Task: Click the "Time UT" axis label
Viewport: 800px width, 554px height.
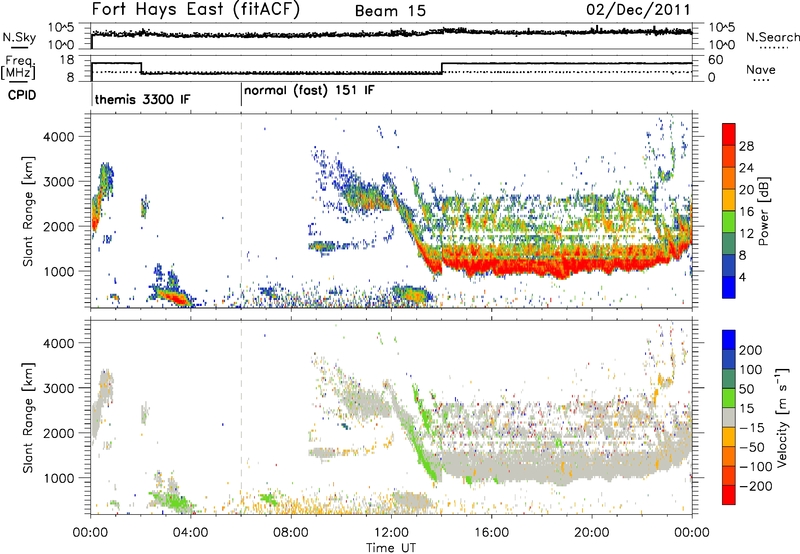Action: click(391, 547)
